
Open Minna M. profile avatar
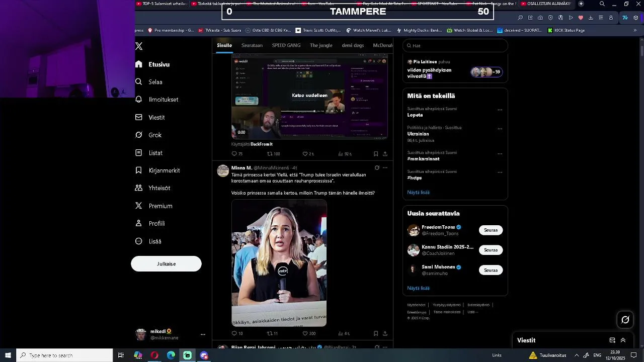pos(223,171)
